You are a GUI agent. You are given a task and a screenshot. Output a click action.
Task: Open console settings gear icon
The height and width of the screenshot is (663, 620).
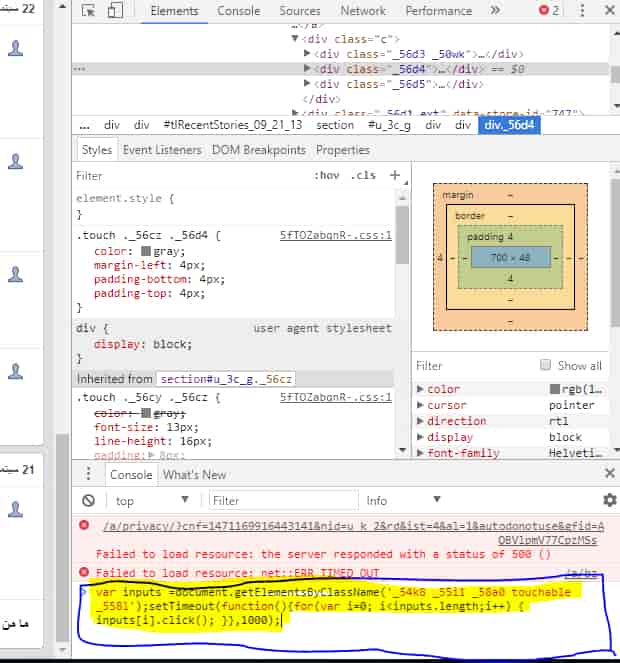coord(609,500)
